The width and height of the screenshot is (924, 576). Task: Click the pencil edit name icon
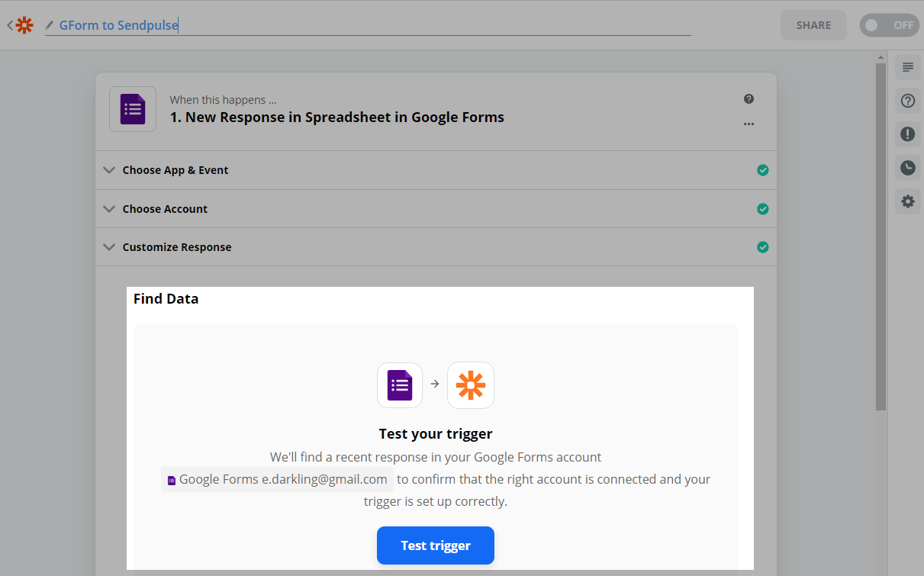coord(50,25)
